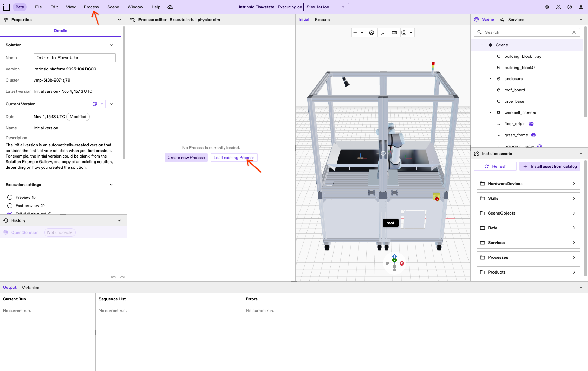The height and width of the screenshot is (371, 588).
Task: Click the scene Search input field
Action: coord(513,32)
